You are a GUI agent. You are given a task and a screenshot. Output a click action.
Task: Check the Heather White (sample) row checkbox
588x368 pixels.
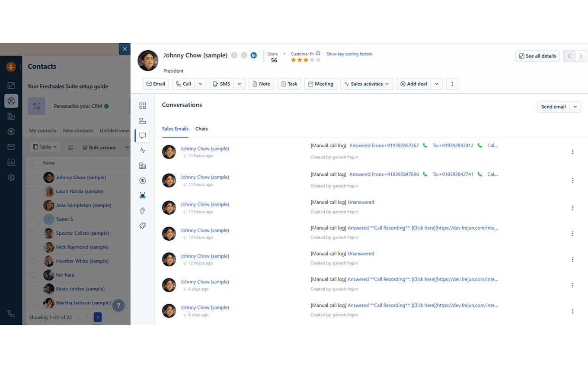pos(32,261)
